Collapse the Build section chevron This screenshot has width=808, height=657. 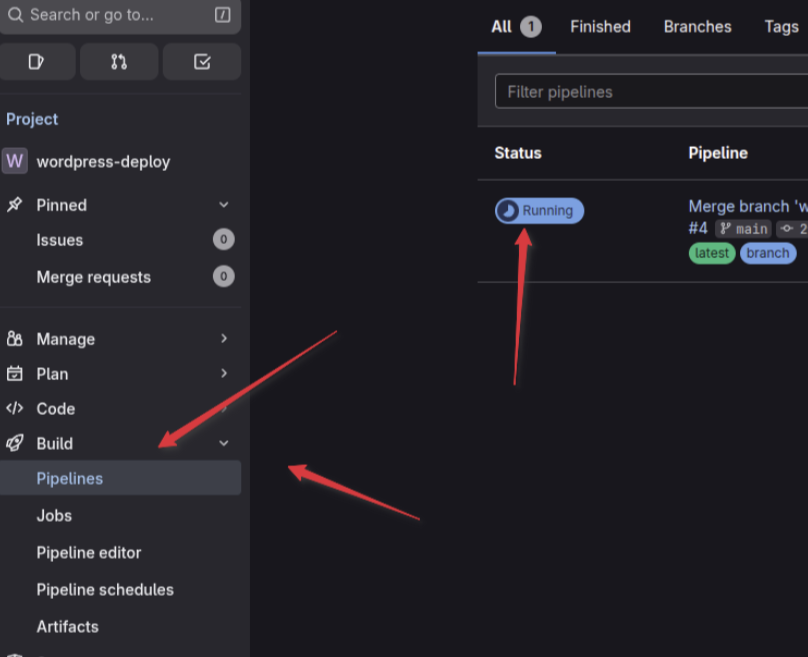coord(224,443)
